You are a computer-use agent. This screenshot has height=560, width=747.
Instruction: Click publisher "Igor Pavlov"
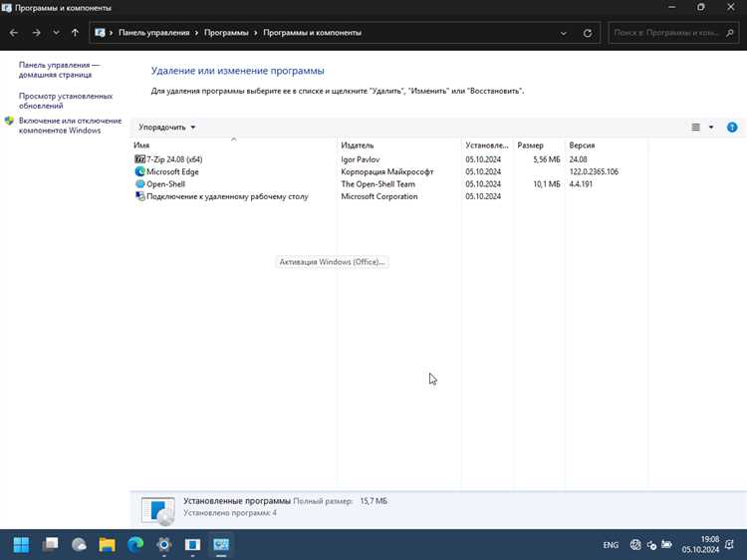pos(361,159)
